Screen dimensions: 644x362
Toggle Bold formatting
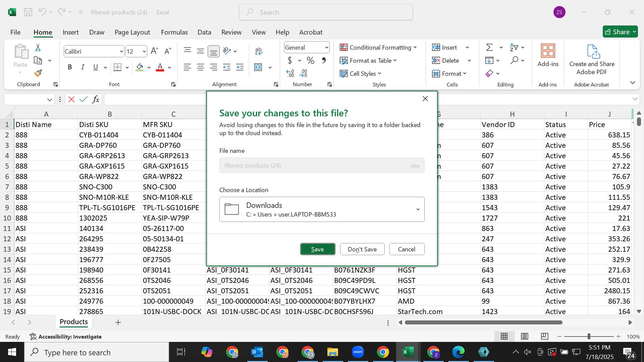pyautogui.click(x=70, y=67)
